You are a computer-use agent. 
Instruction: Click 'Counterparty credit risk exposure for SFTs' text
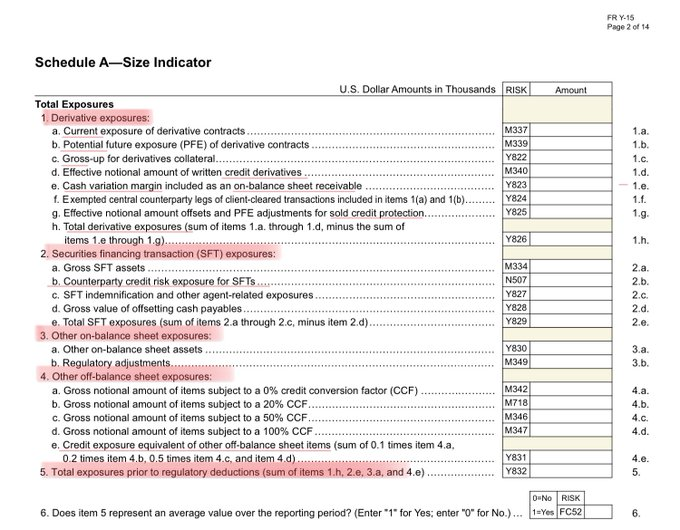pyautogui.click(x=159, y=281)
